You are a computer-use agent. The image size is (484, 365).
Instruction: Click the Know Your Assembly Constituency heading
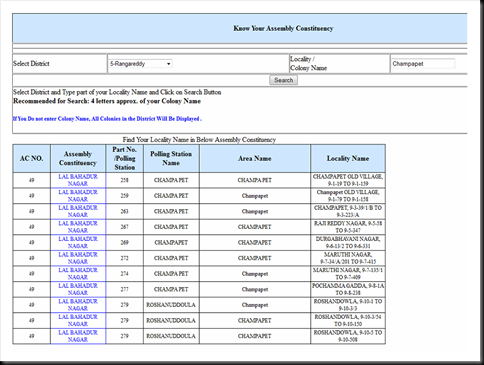tap(283, 28)
